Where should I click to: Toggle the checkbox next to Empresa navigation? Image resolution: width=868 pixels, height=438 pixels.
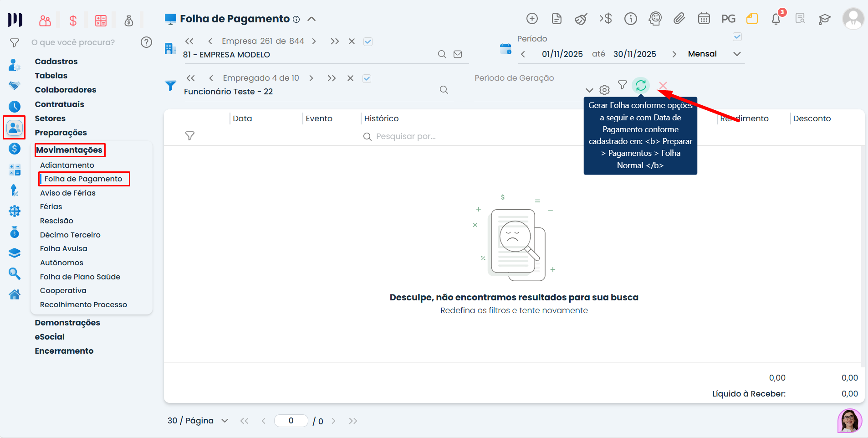(368, 41)
